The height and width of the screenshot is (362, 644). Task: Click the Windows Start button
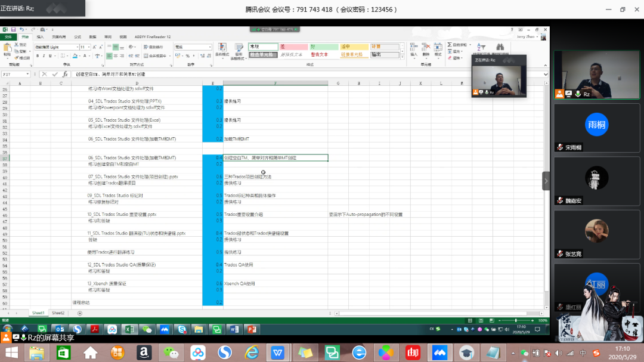click(11, 352)
